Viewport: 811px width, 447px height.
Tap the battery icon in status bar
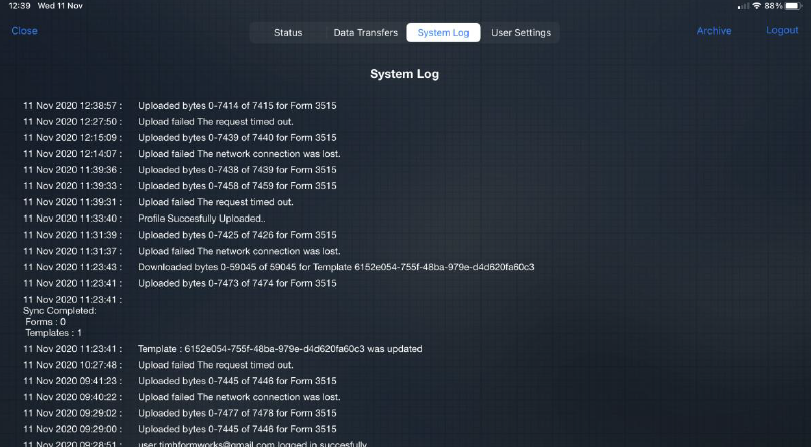pyautogui.click(x=792, y=6)
